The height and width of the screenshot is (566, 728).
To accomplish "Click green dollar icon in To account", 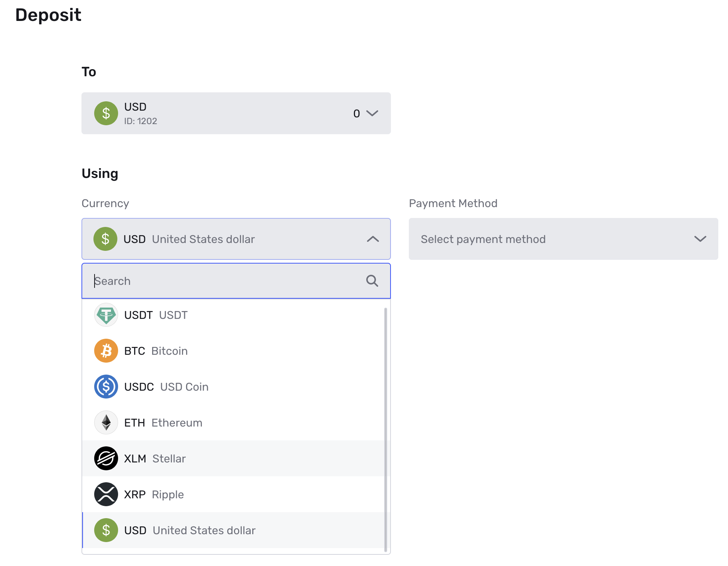I will 106,113.
